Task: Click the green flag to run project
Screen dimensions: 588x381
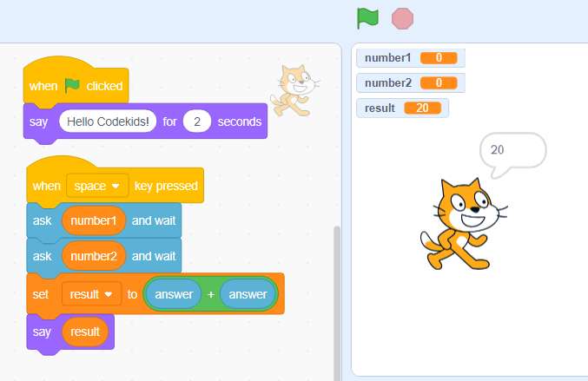Action: (x=367, y=18)
